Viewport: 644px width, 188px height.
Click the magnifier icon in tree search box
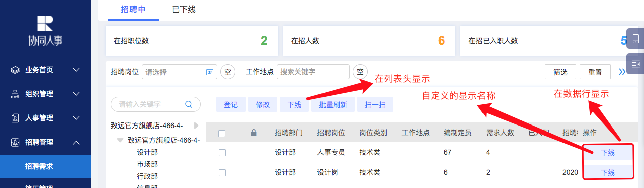(x=189, y=104)
